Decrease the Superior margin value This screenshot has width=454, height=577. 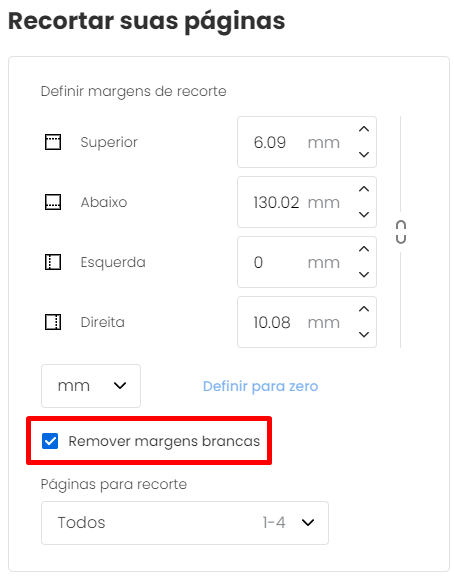coord(364,155)
